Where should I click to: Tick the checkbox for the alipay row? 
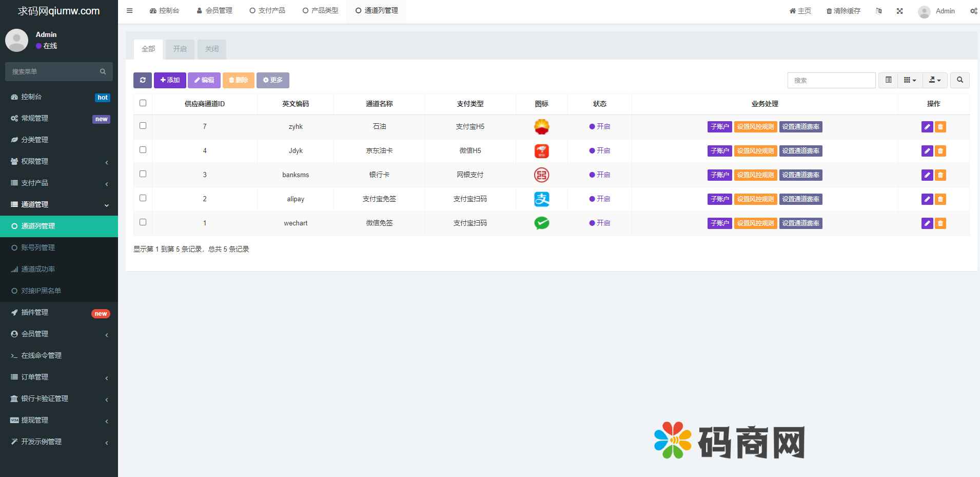click(143, 198)
